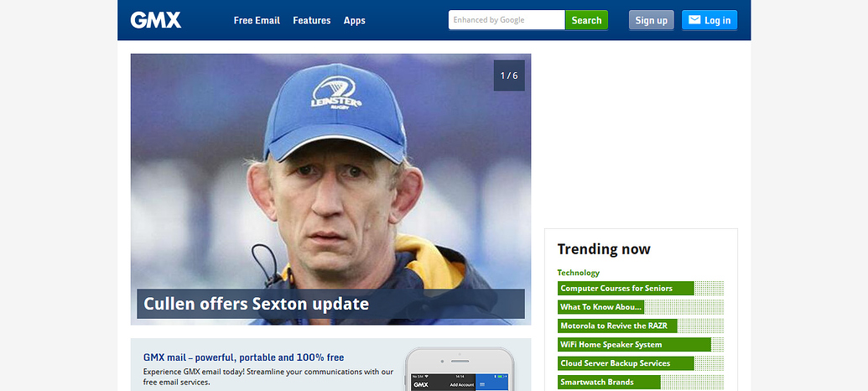The height and width of the screenshot is (391, 868).
Task: Focus the Enhanced by Google search field
Action: coord(507,20)
